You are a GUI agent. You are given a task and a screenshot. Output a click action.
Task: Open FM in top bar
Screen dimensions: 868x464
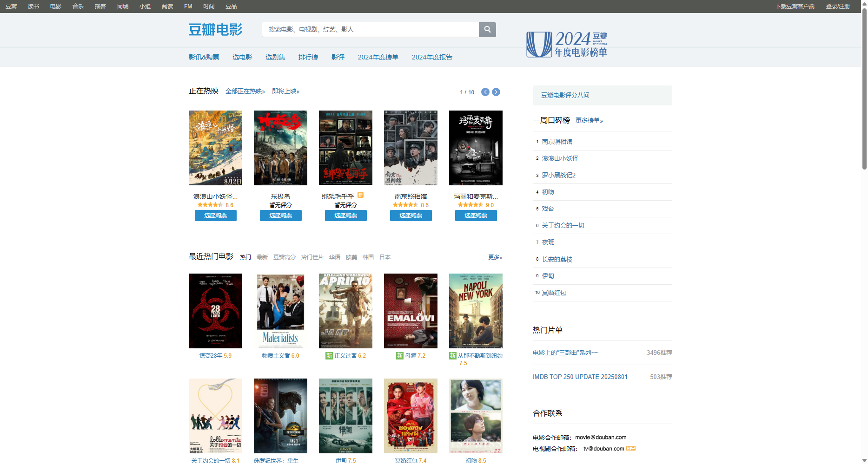188,7
